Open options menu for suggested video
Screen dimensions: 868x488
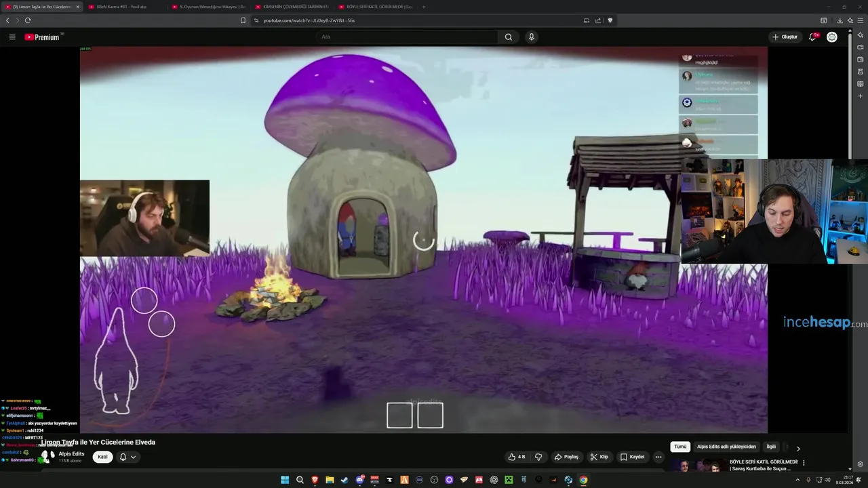pos(804,463)
